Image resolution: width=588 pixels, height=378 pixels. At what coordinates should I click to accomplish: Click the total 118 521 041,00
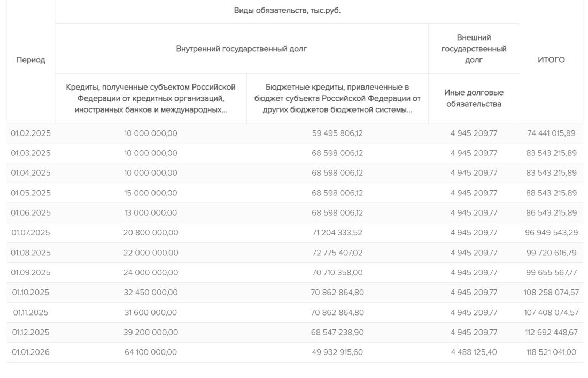coord(551,352)
